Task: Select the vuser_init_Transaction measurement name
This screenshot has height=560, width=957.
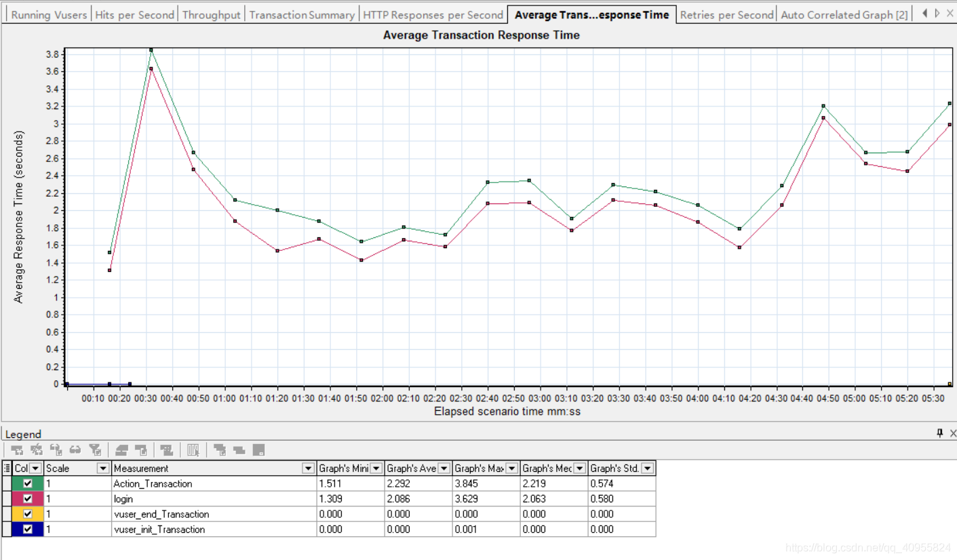Action: pos(159,529)
